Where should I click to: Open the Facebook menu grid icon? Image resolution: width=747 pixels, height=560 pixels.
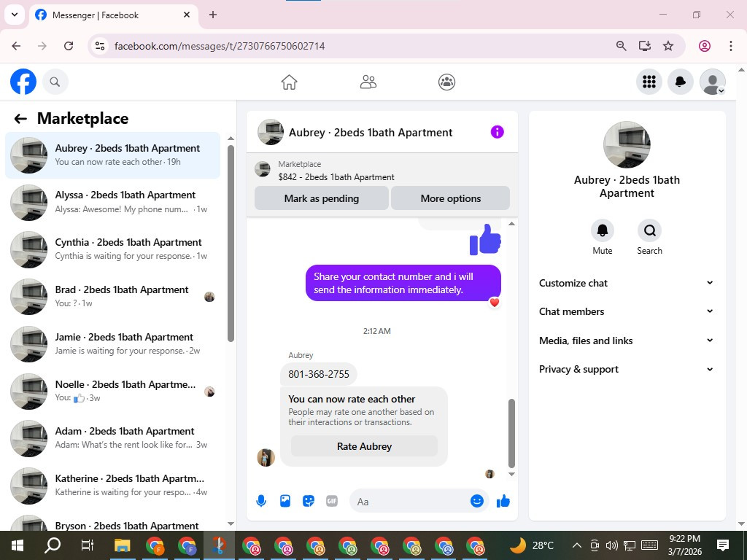point(649,82)
